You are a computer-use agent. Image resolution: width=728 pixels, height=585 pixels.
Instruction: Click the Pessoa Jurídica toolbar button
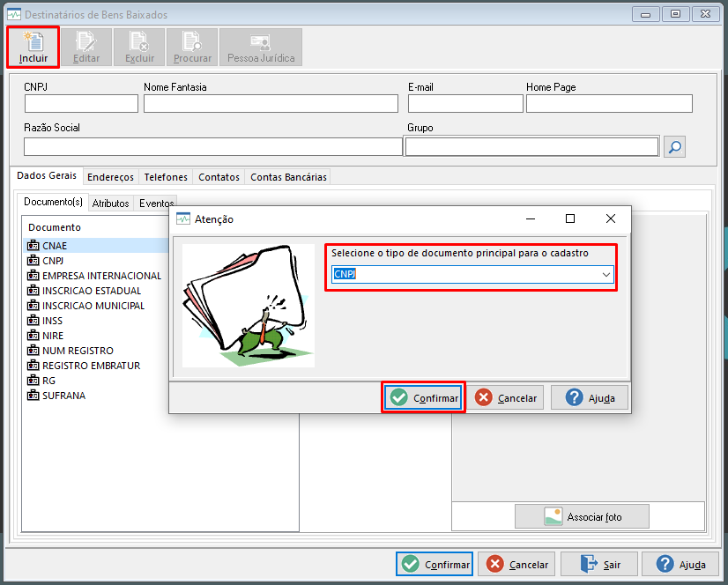pyautogui.click(x=261, y=48)
